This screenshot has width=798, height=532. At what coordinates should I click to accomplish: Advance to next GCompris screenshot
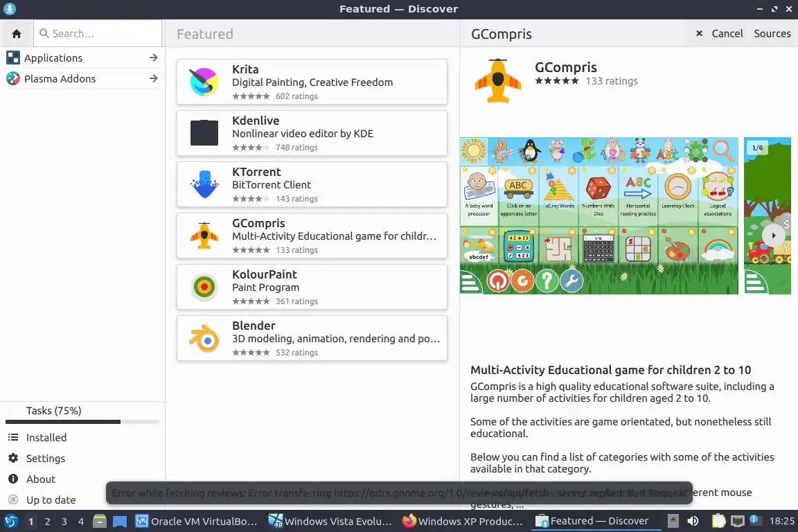773,236
